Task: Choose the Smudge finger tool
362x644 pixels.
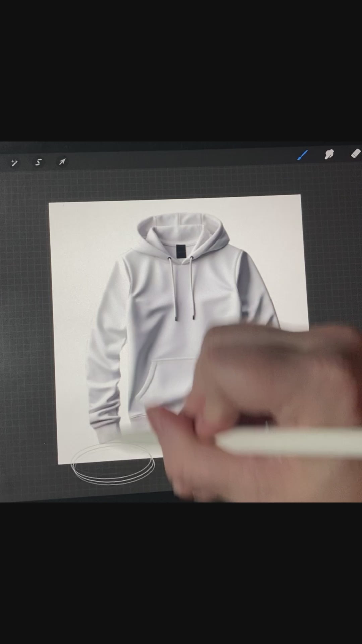Action: pos(329,154)
